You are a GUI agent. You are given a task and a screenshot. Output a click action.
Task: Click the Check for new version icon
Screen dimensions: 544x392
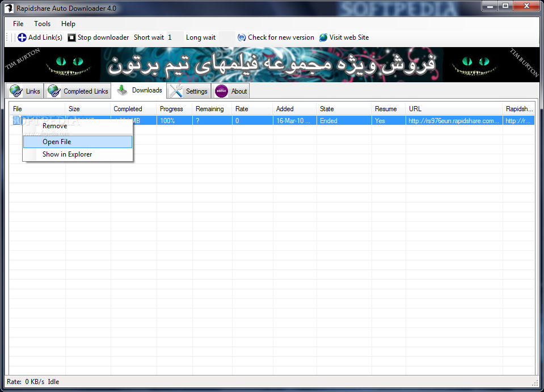(x=242, y=37)
